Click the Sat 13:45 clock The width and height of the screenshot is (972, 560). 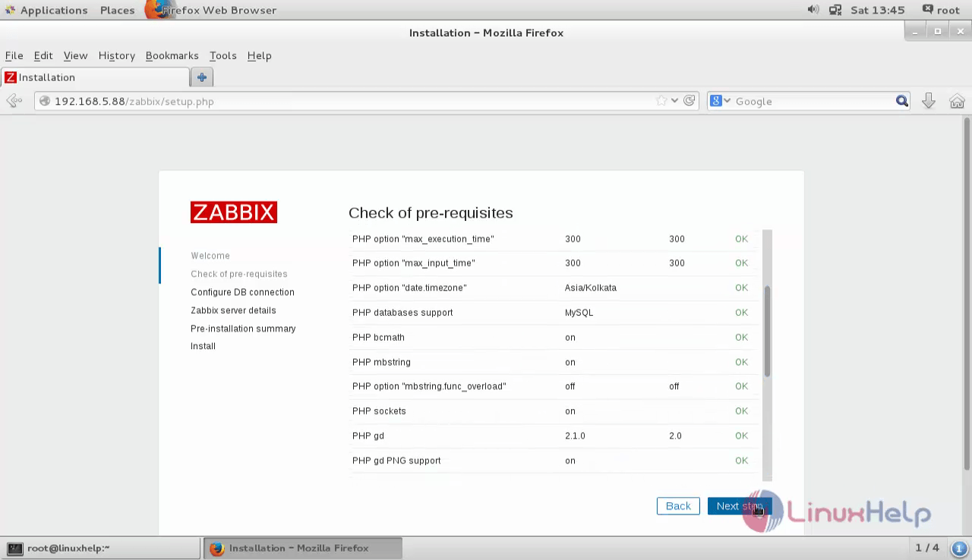click(877, 10)
